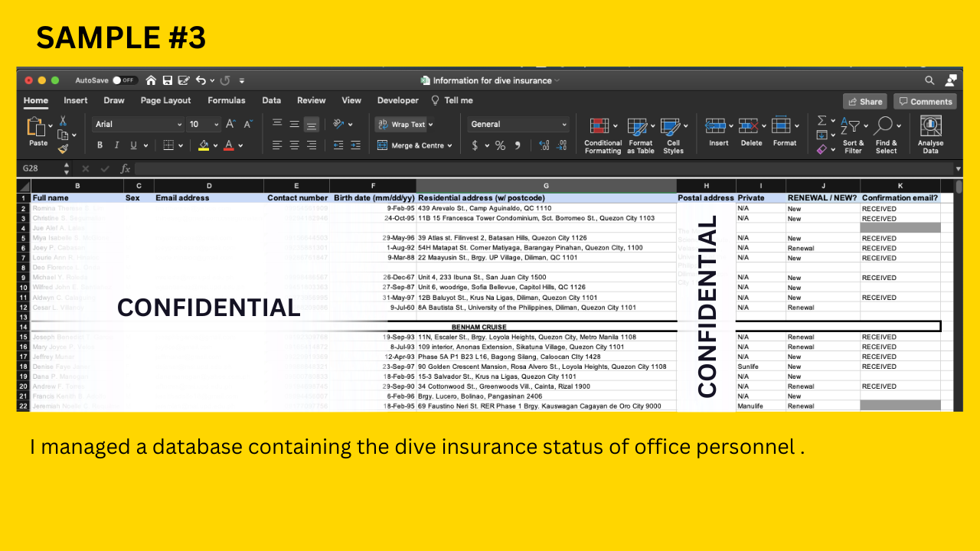Click the Share button

point(865,101)
